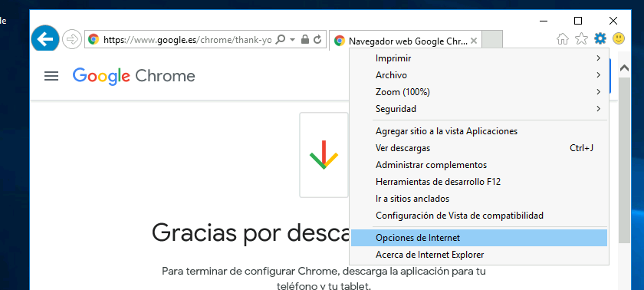Viewport: 644px width, 290px height.
Task: Choose Ver descargas
Action: (x=479, y=148)
